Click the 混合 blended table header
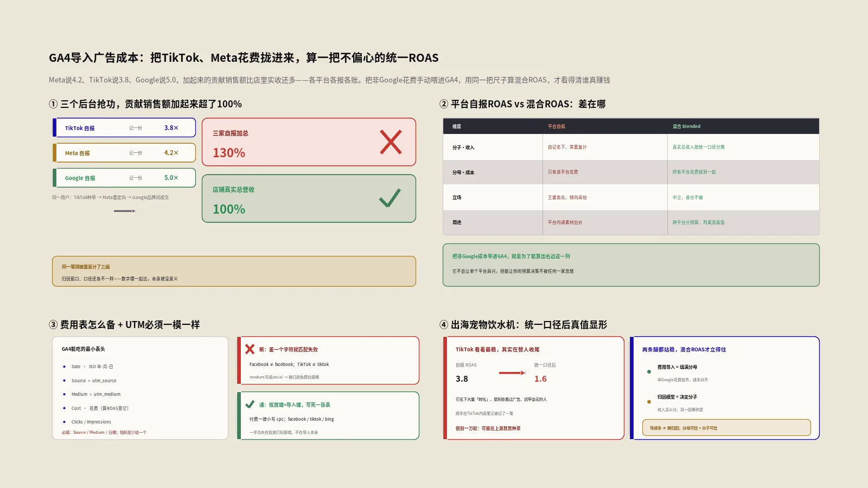Viewport: 868px width, 488px height. tap(686, 126)
